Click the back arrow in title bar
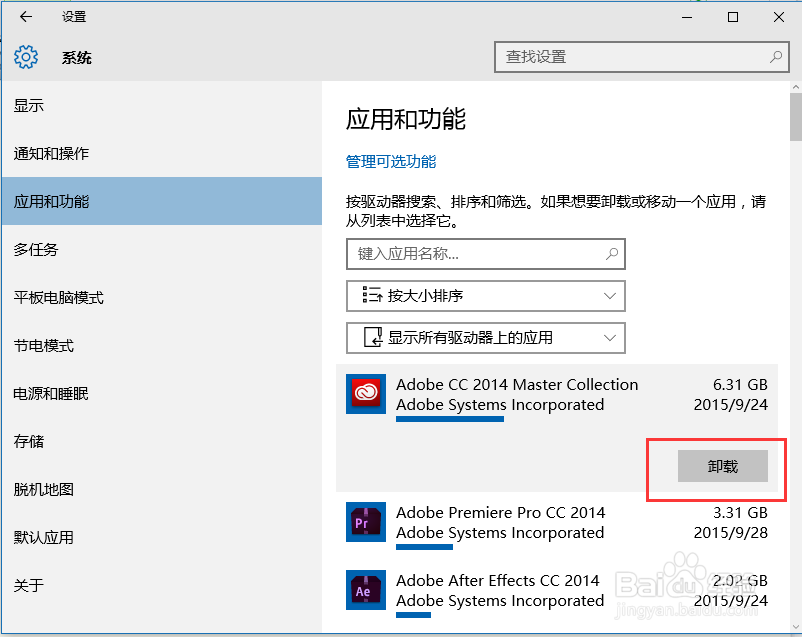 26,17
